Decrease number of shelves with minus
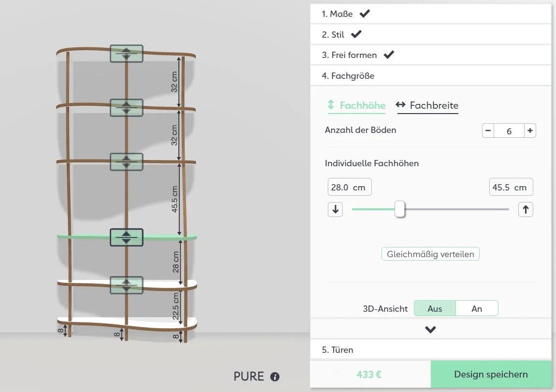Image resolution: width=556 pixels, height=392 pixels. point(488,131)
